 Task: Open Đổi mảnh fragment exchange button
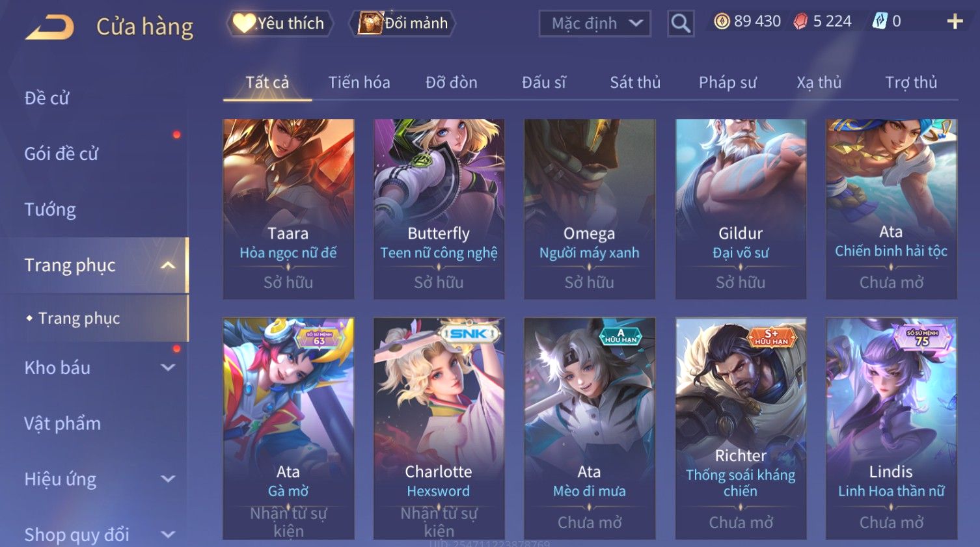[402, 23]
